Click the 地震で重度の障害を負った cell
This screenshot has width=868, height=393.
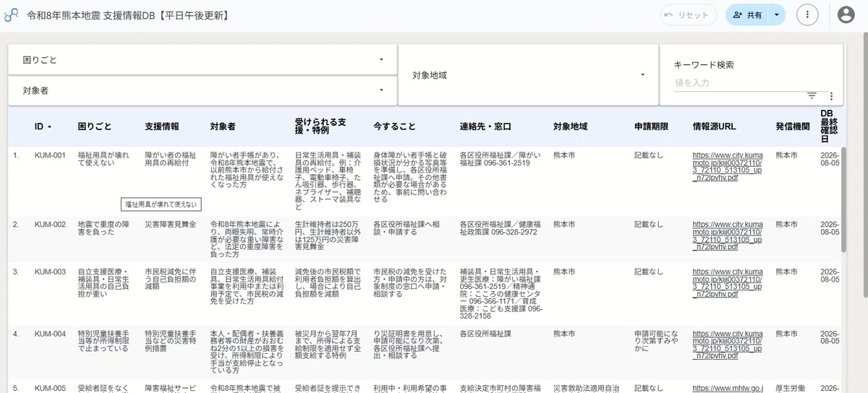(x=102, y=229)
